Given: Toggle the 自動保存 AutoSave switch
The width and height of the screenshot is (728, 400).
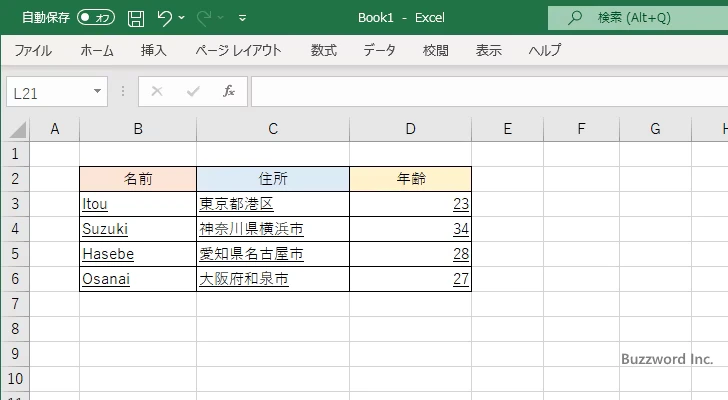Looking at the screenshot, I should tap(96, 18).
